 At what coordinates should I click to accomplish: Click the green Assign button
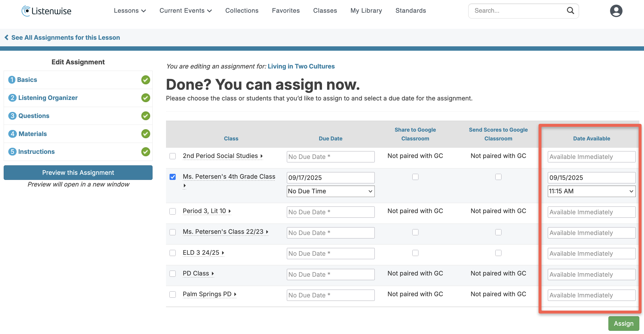(x=623, y=324)
